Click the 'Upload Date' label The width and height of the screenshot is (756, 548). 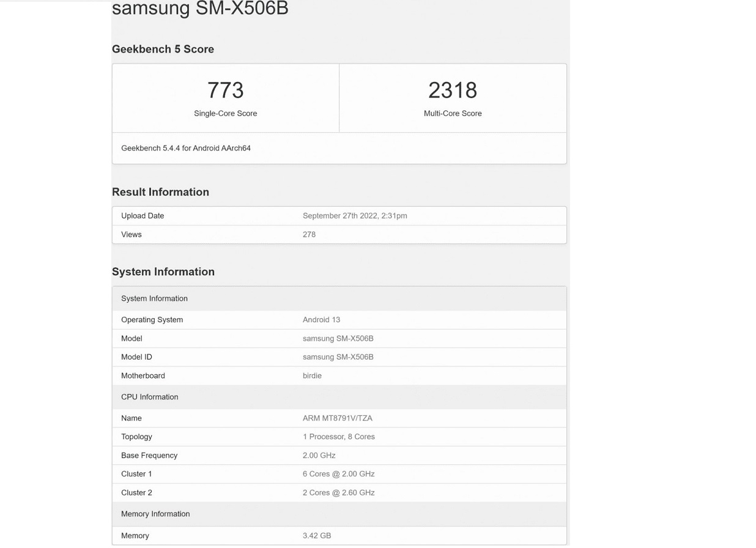[143, 216]
